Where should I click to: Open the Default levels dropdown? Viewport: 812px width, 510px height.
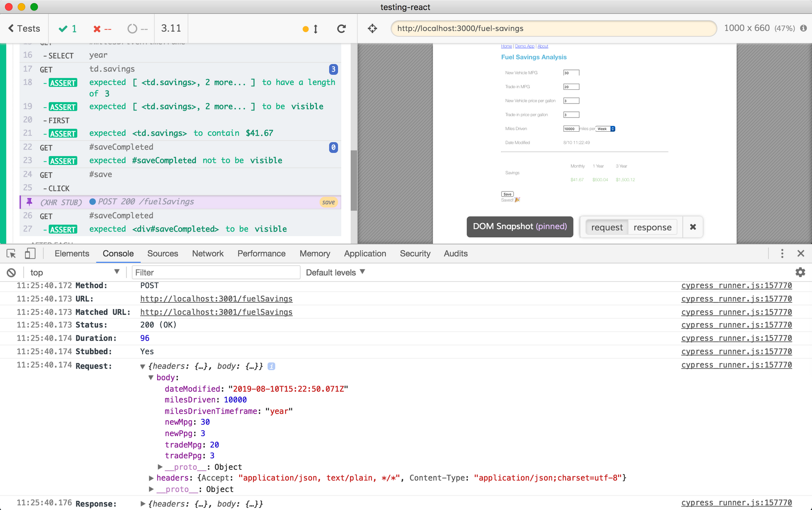pos(335,272)
